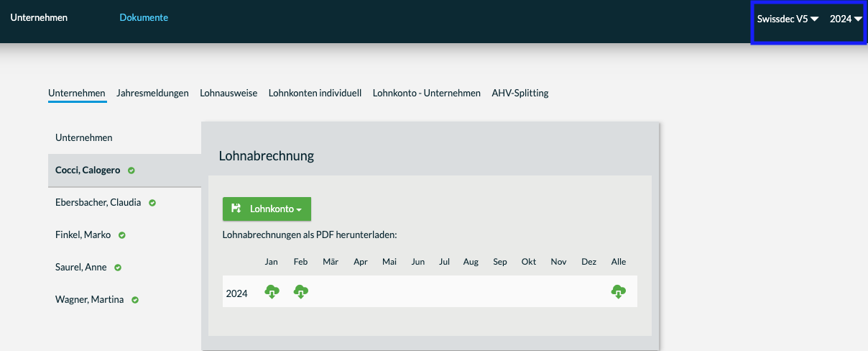Click the green check icon next to Wagner, Martina
Viewport: 868px width, 351px height.
(135, 300)
